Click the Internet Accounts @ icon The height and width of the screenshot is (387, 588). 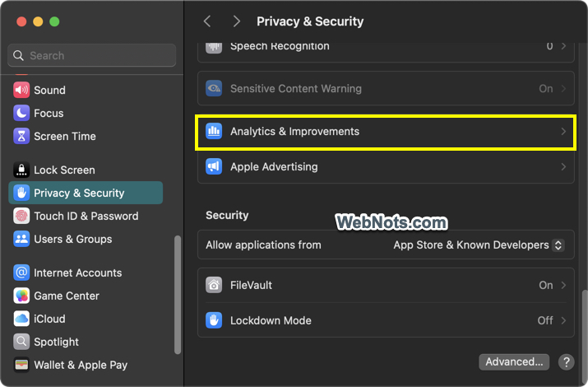point(21,273)
